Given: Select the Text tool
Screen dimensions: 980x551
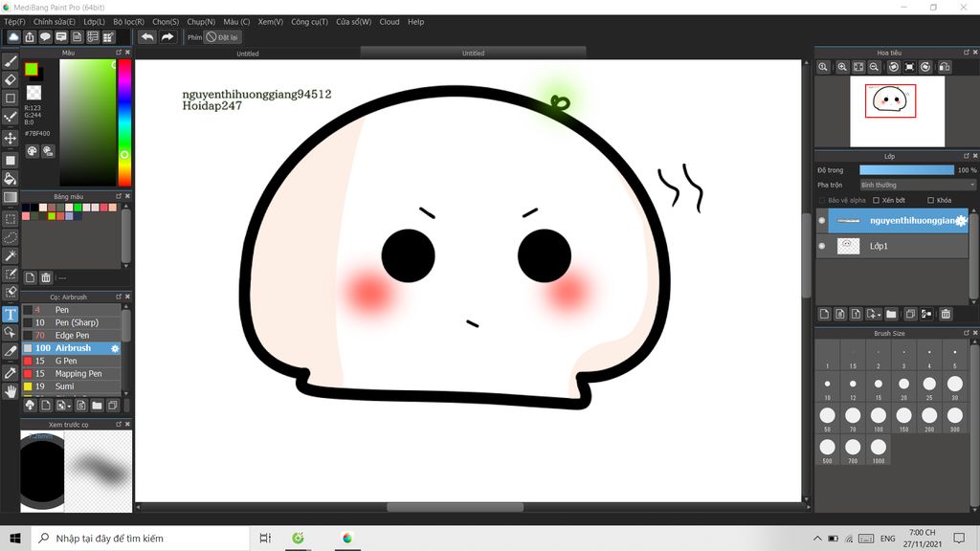Looking at the screenshot, I should click(x=11, y=314).
